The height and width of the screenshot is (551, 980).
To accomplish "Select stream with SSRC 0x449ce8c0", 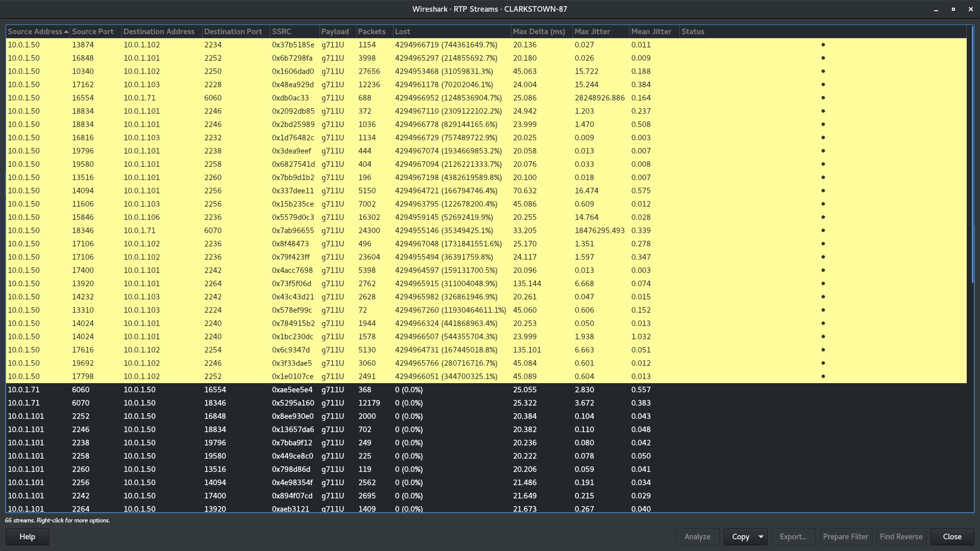I will [486, 456].
